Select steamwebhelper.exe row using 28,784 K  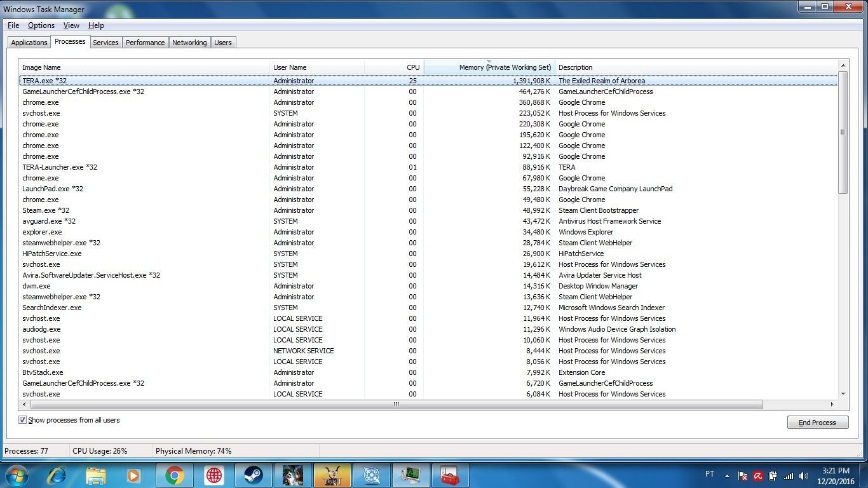[x=428, y=243]
